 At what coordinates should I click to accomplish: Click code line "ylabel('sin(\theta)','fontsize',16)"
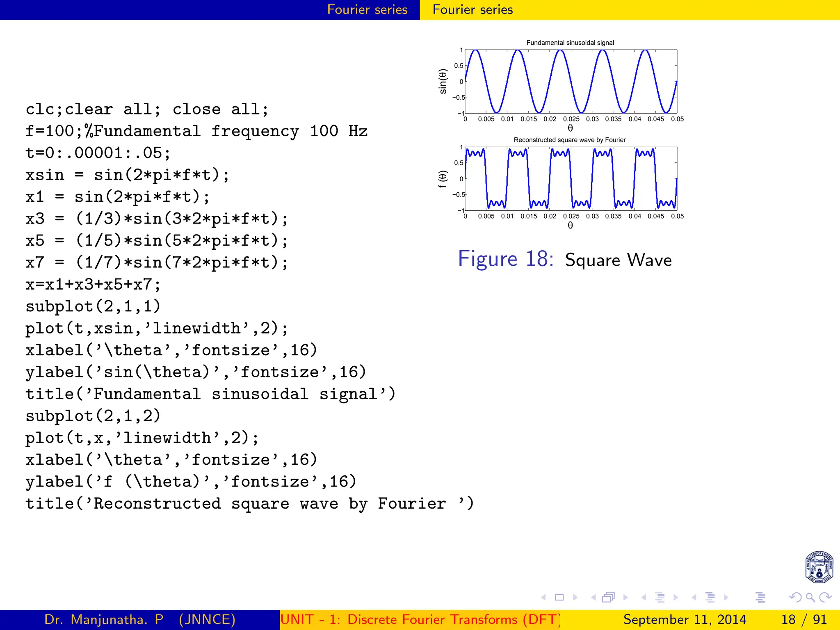click(196, 372)
